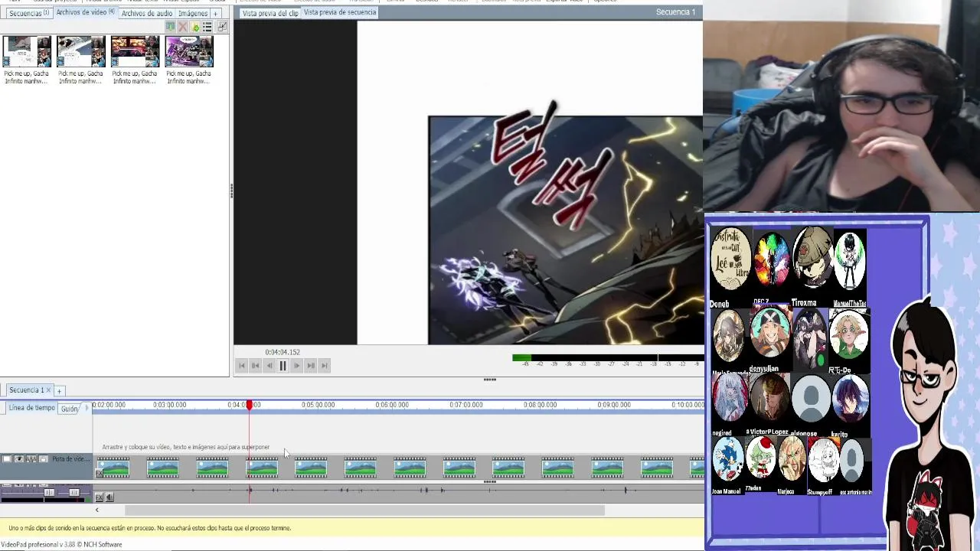Step back one frame button

pyautogui.click(x=269, y=366)
